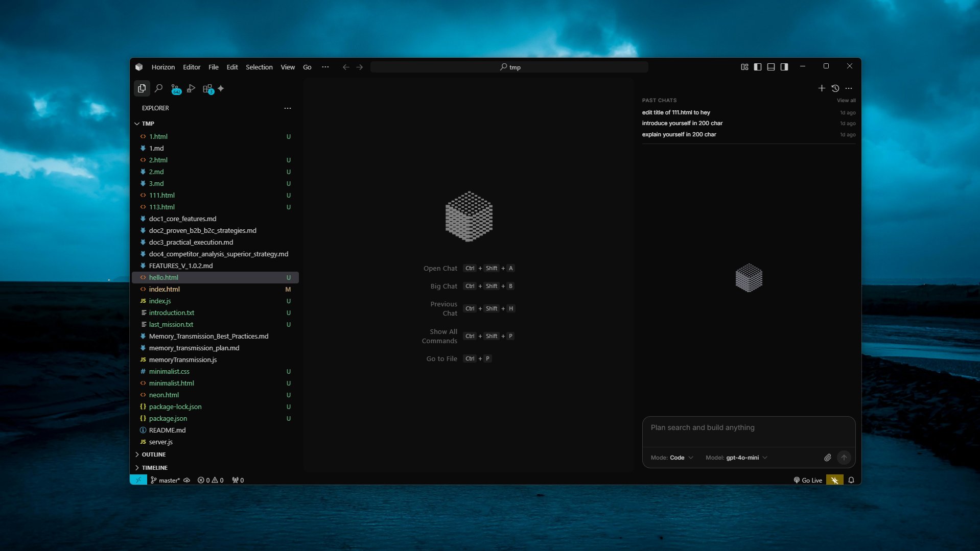Select the sparkle AI assistant icon
This screenshot has height=551, width=980.
pos(220,88)
